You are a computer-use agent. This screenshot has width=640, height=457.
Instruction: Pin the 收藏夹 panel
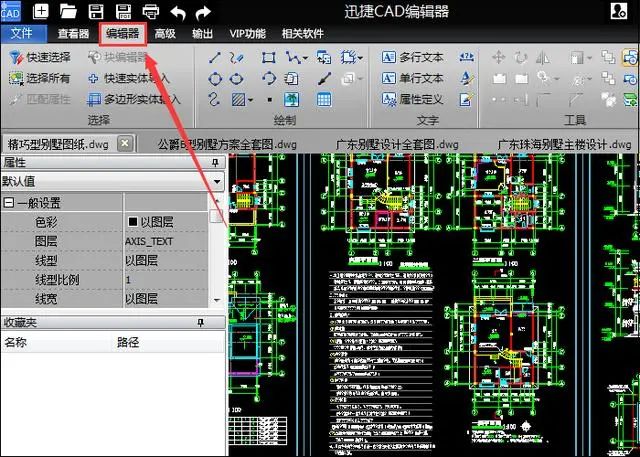pyautogui.click(x=200, y=323)
